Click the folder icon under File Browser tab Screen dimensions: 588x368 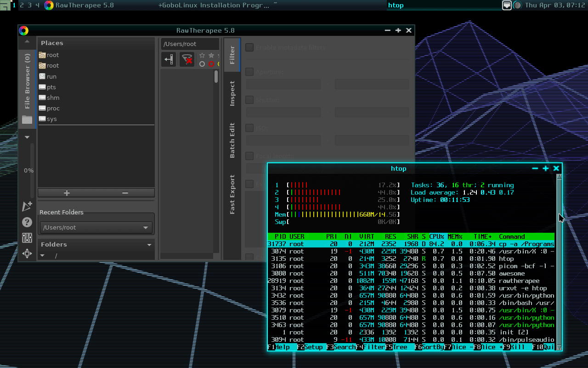click(27, 120)
